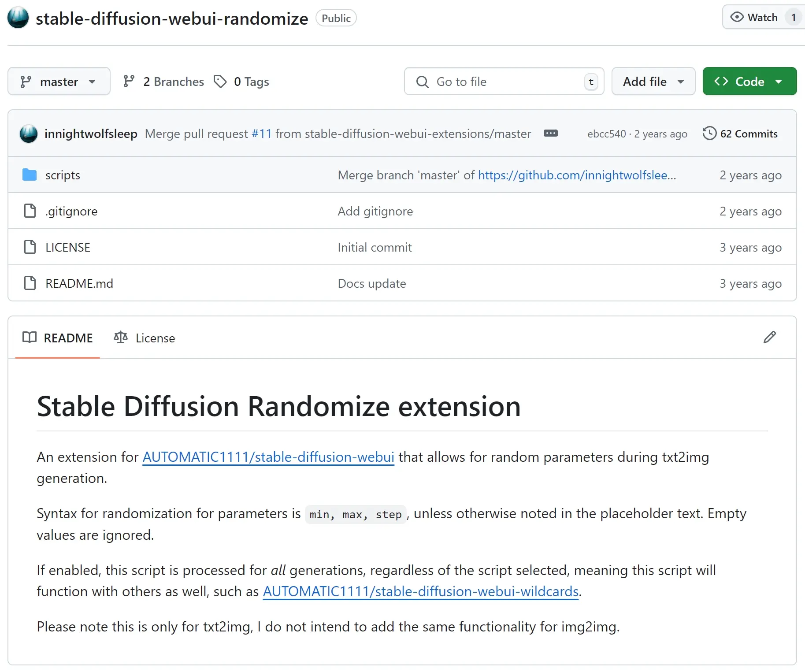Click the tag icon next to 0 Tags
This screenshot has width=805, height=672.
click(220, 82)
